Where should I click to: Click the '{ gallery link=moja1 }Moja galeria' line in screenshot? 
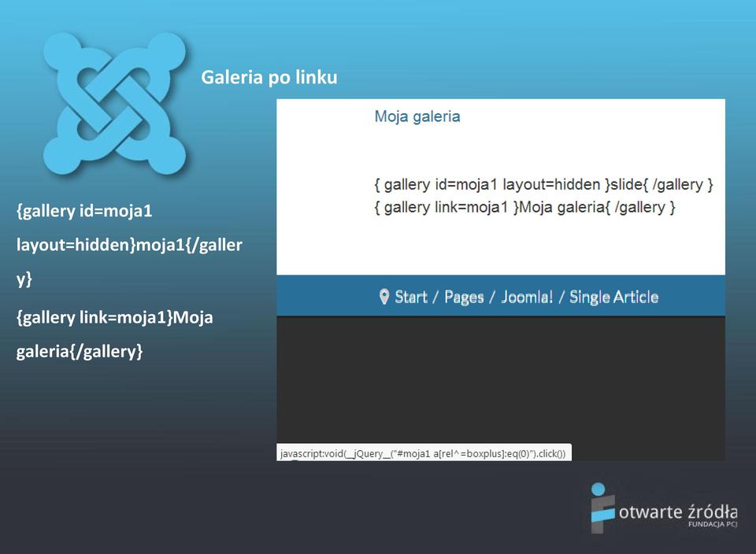[x=524, y=208]
